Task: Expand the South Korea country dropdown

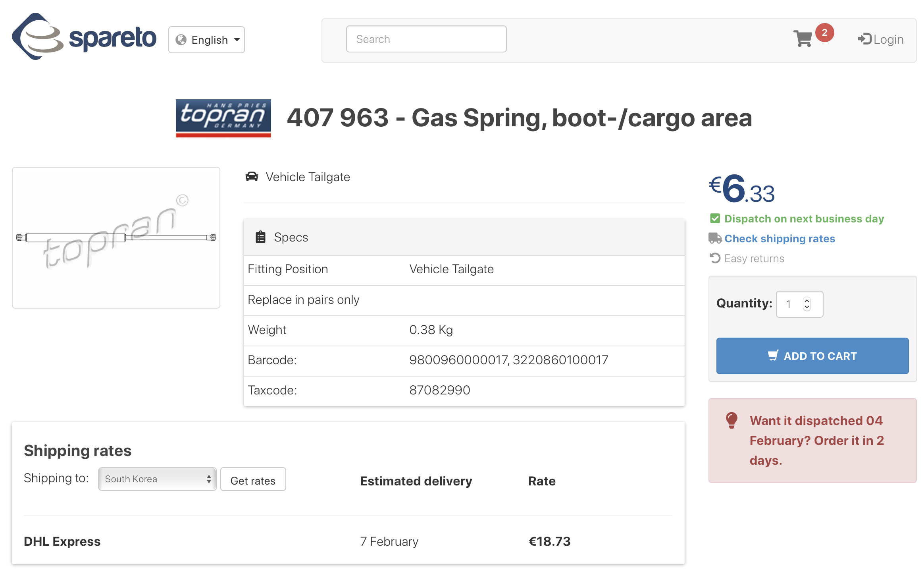Action: pyautogui.click(x=157, y=479)
